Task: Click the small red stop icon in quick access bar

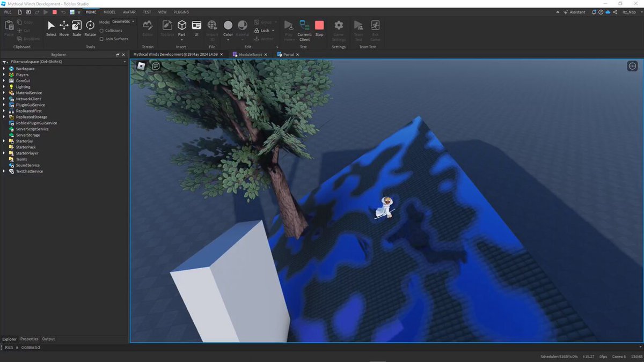Action: [54, 12]
